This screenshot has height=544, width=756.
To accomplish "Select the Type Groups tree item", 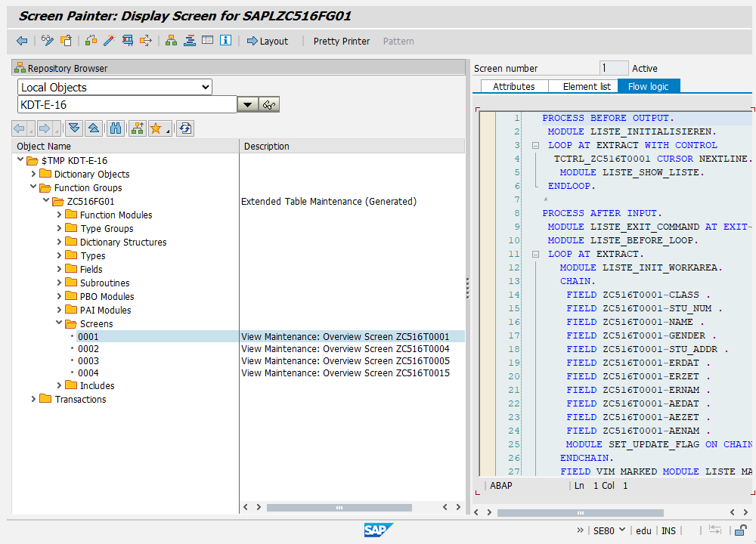I will (107, 228).
